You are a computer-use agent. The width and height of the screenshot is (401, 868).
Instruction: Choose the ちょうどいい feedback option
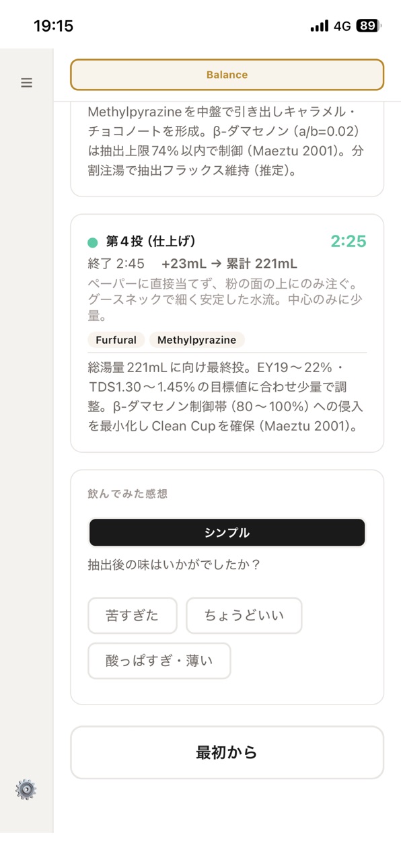244,616
